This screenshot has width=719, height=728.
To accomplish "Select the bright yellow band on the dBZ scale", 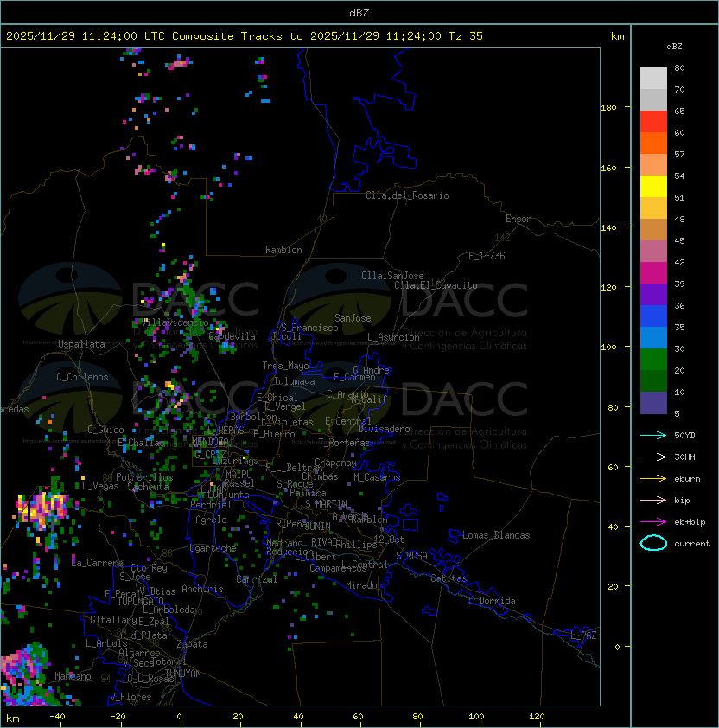I will tap(653, 186).
